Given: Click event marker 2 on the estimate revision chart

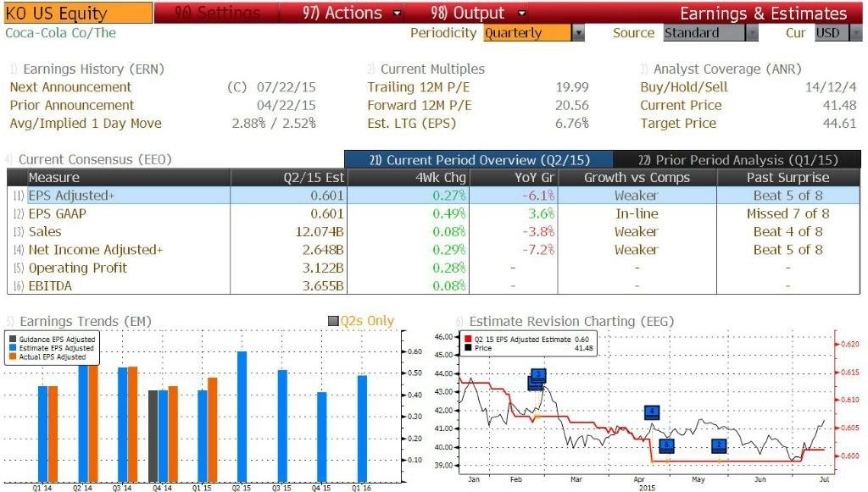Looking at the screenshot, I should point(719,445).
